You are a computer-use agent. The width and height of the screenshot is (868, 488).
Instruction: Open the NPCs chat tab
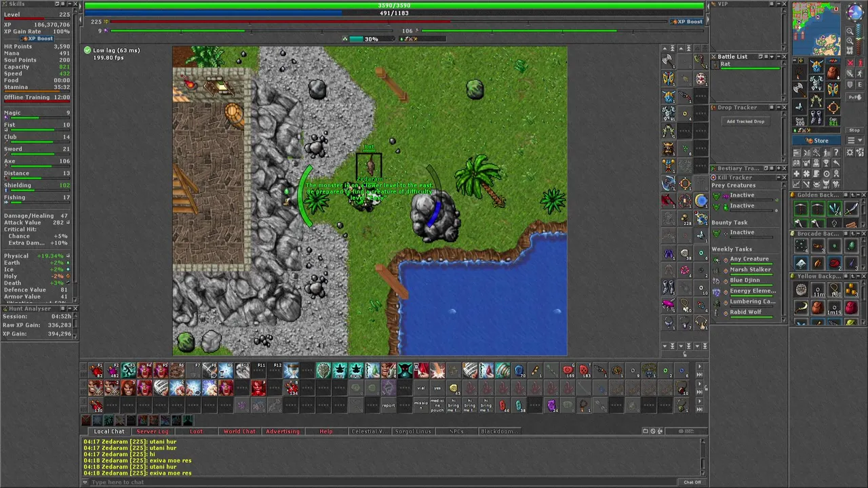456,431
